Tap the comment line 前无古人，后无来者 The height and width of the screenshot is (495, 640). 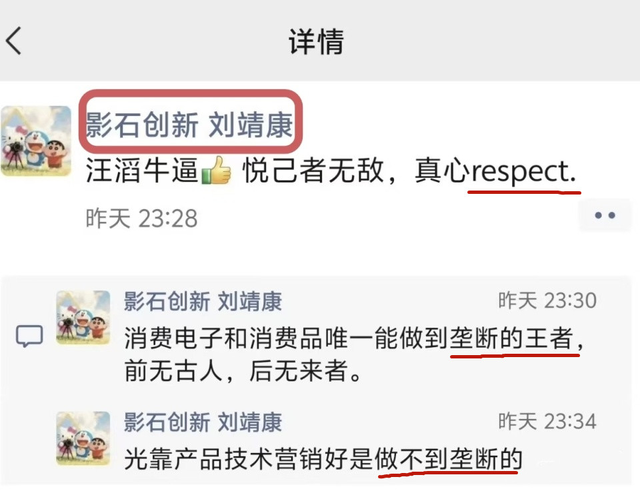point(243,371)
